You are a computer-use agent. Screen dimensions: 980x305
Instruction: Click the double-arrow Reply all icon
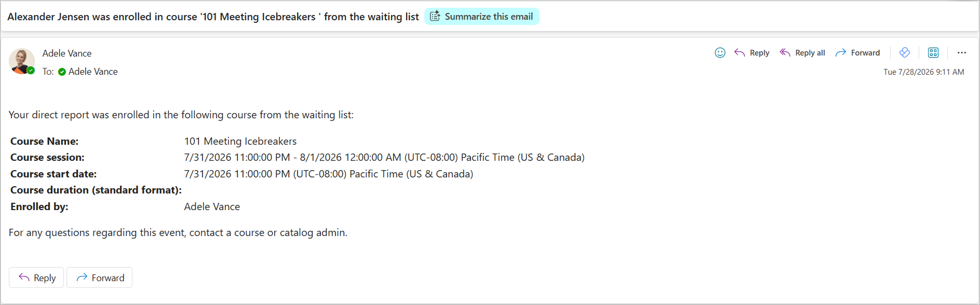point(785,52)
